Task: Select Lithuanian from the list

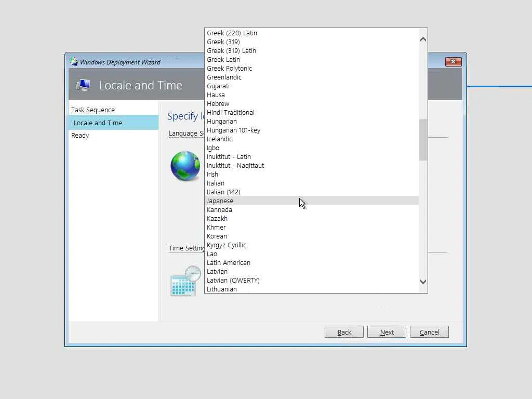Action: [312, 289]
